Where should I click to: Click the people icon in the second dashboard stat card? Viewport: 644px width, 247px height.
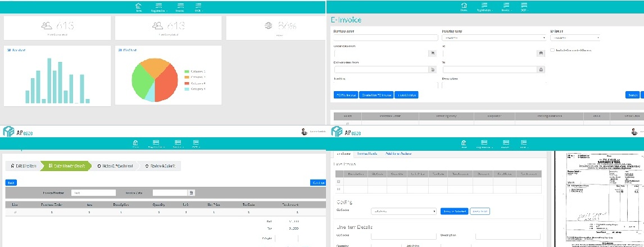coord(158,25)
